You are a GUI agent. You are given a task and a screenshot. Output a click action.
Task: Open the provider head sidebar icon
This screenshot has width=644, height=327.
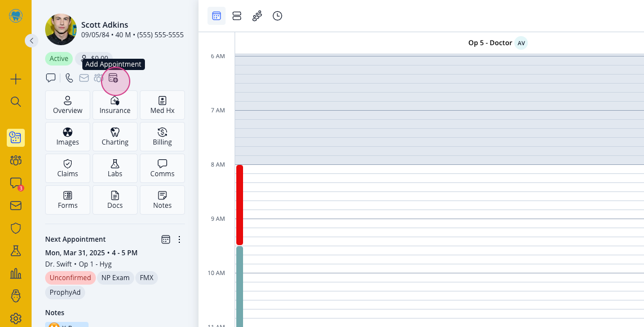16,296
